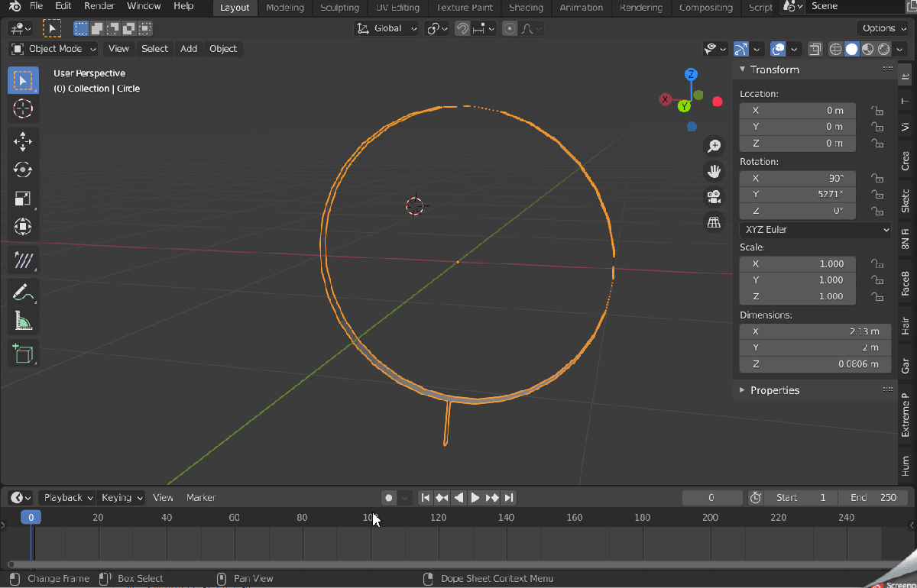Toggle auto keying record button
This screenshot has height=588, width=917.
click(x=389, y=498)
